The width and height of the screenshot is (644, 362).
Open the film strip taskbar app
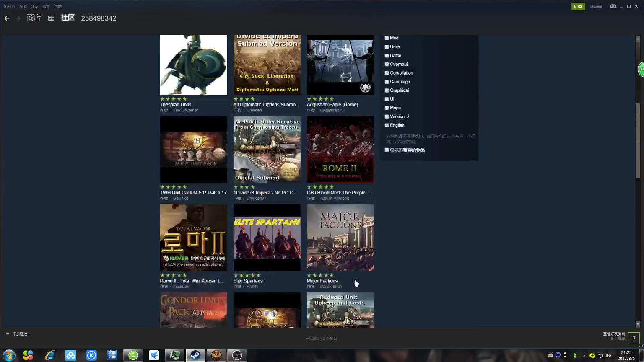[112, 355]
